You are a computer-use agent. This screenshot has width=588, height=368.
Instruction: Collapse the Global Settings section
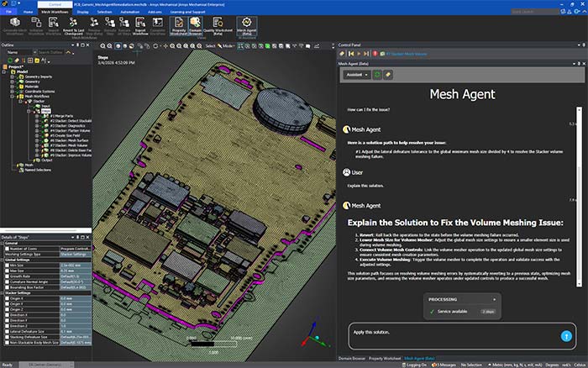tap(3, 260)
